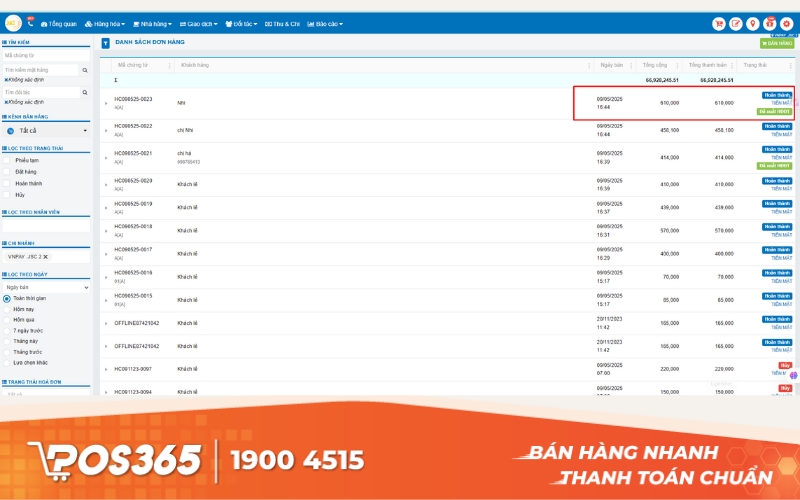
Task: Focus the Lọc theo nhân viên field
Action: pyautogui.click(x=46, y=225)
